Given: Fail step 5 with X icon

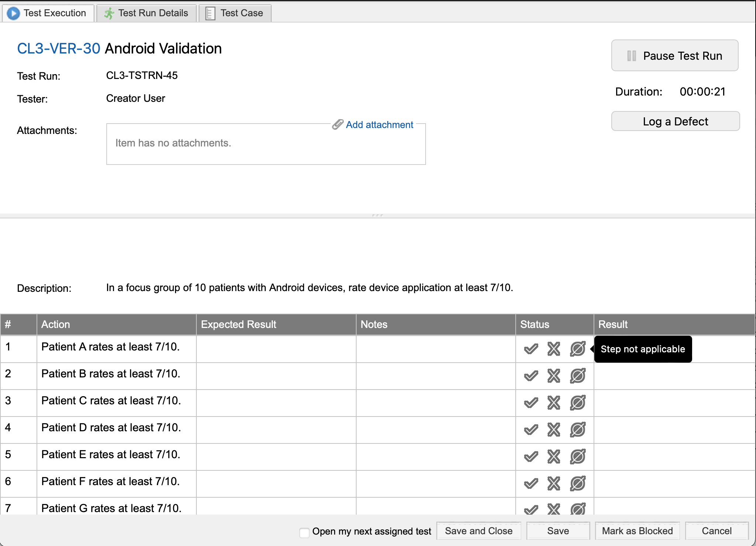Looking at the screenshot, I should click(x=554, y=457).
